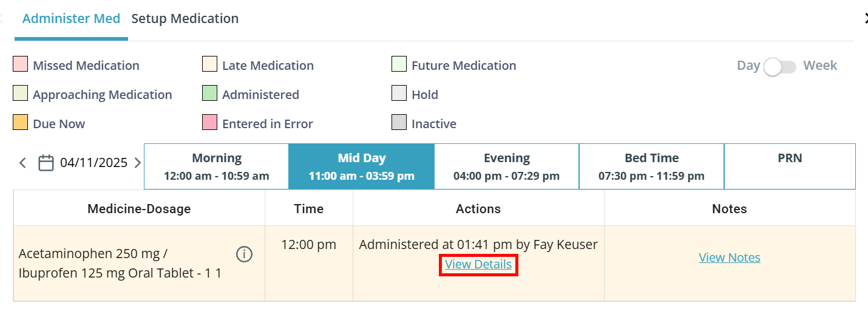868x314 pixels.
Task: Open the calendar date picker icon
Action: click(x=46, y=163)
